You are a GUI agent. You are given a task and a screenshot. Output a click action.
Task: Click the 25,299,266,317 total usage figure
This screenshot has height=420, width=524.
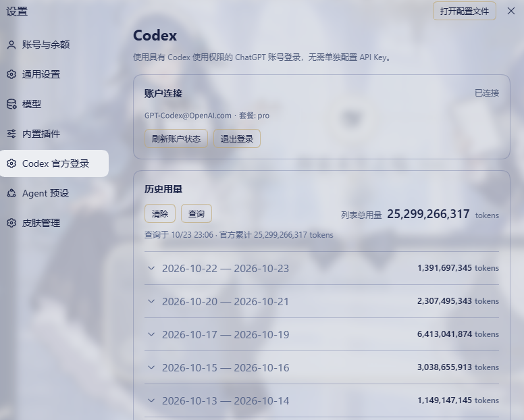click(428, 214)
